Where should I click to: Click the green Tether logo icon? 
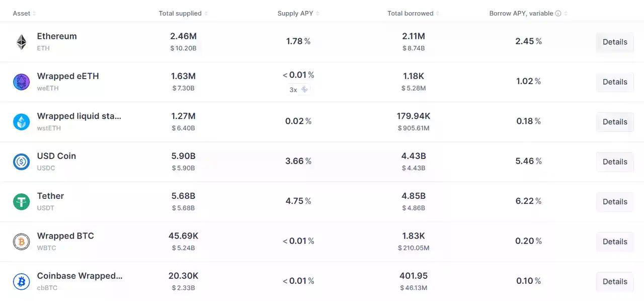21,201
